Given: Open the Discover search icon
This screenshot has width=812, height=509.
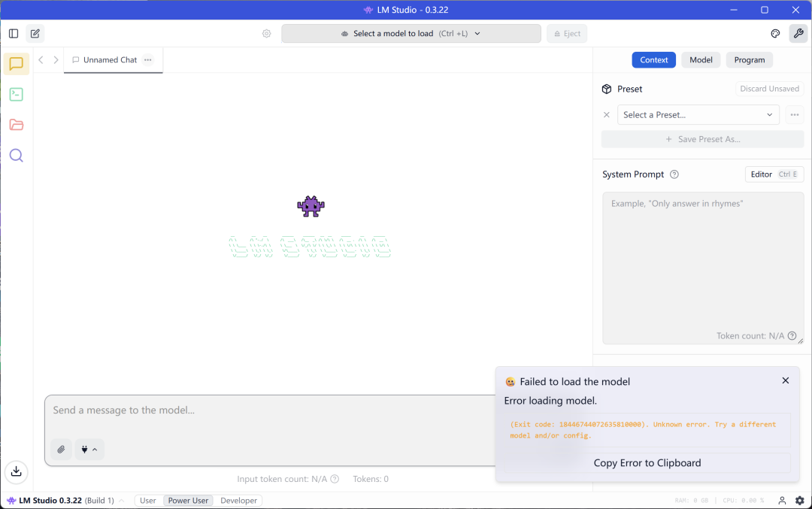Looking at the screenshot, I should pos(16,156).
